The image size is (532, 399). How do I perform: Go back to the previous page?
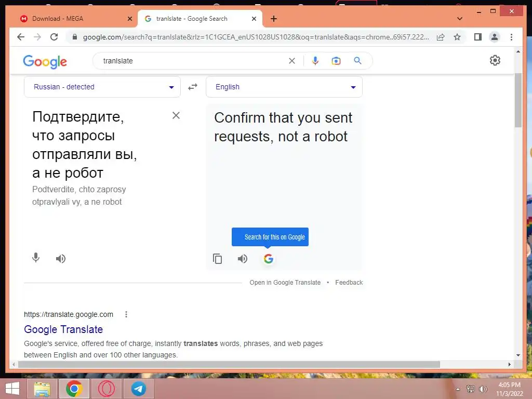tap(21, 37)
